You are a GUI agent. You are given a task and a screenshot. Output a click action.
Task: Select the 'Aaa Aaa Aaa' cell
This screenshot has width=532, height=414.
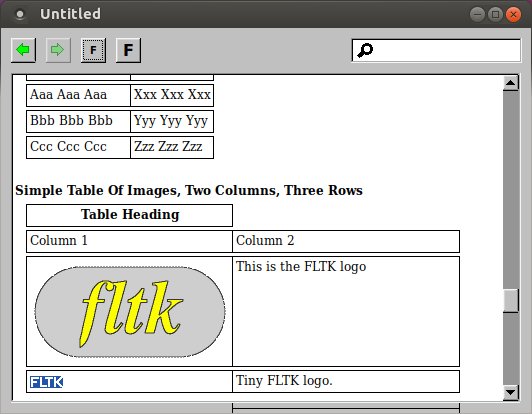coord(78,95)
